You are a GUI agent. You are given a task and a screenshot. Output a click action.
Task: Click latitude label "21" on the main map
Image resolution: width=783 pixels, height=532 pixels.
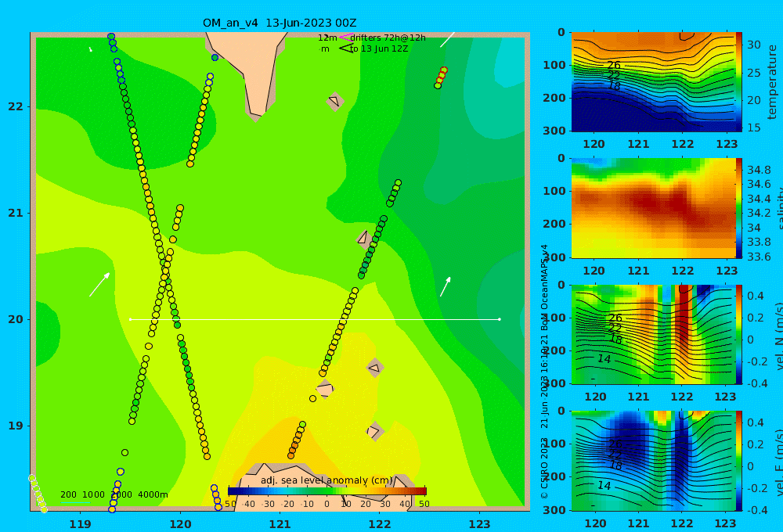click(16, 213)
